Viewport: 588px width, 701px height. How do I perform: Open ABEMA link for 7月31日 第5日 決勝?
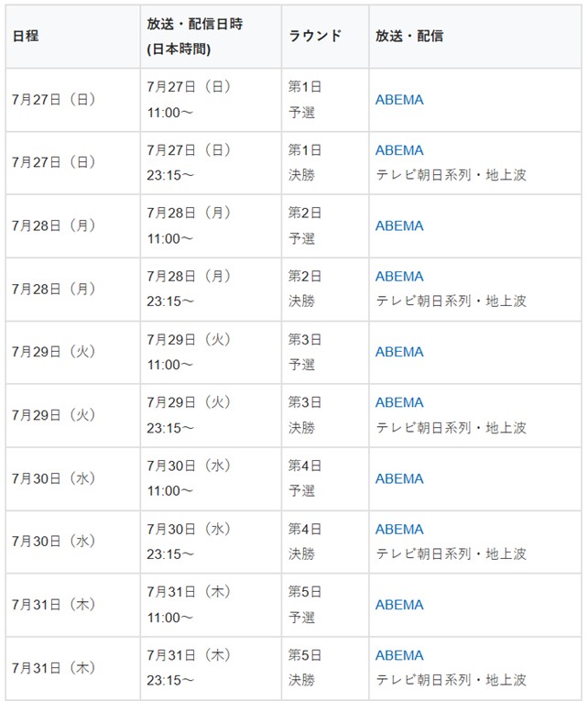(x=399, y=655)
